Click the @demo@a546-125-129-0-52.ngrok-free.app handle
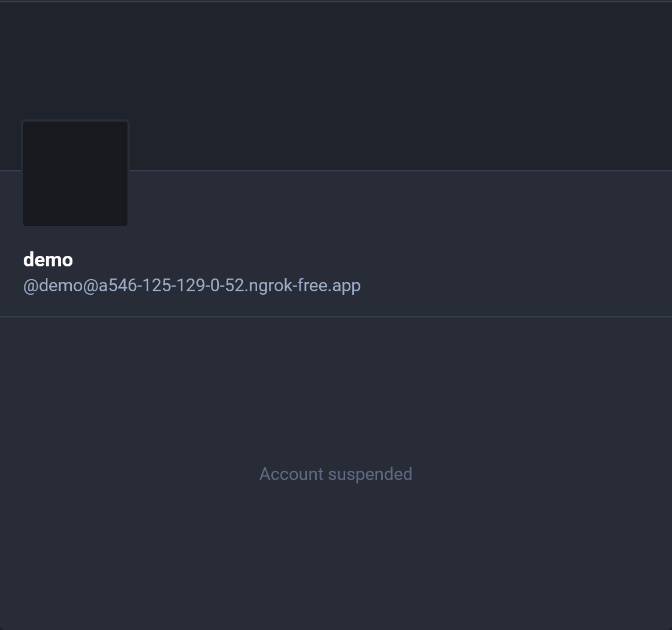This screenshot has width=672, height=630. 192,285
